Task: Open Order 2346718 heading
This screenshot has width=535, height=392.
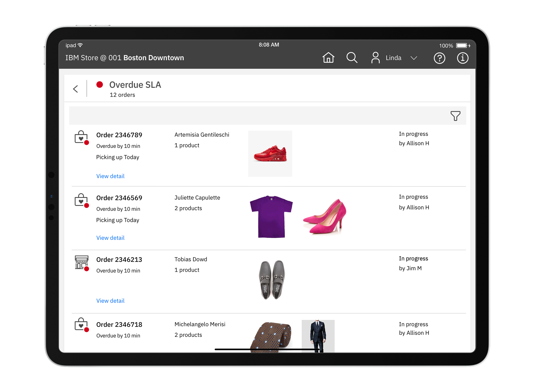Action: (x=119, y=325)
